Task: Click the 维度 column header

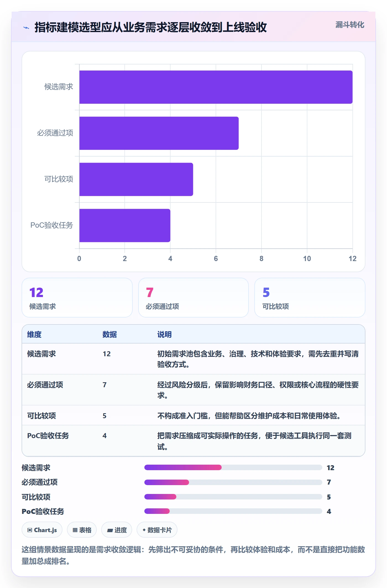Action: (x=34, y=334)
